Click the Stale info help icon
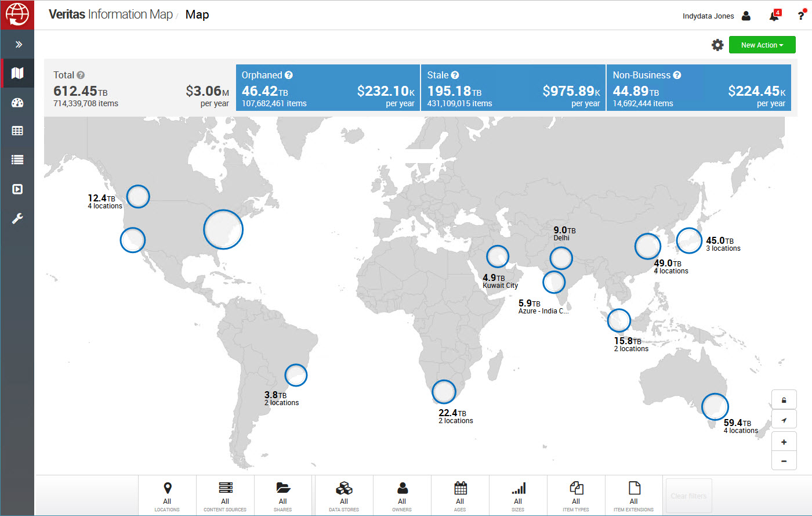The image size is (812, 516). [x=455, y=75]
